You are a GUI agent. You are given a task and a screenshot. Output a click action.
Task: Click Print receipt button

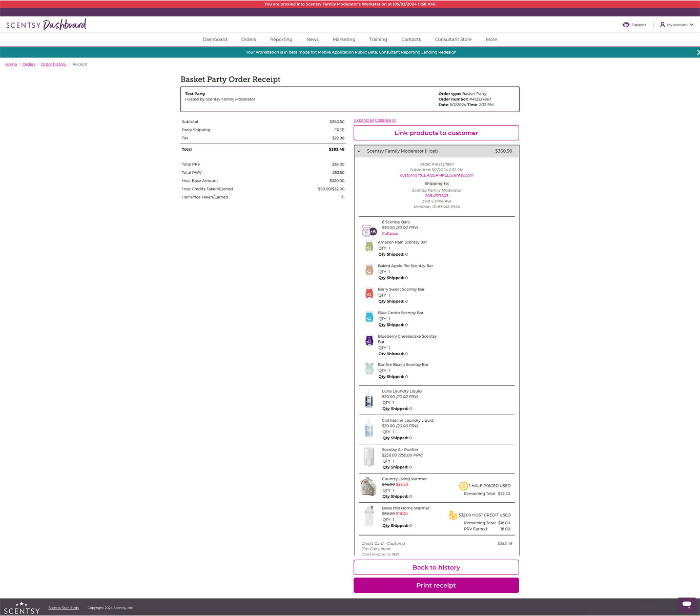(x=436, y=585)
